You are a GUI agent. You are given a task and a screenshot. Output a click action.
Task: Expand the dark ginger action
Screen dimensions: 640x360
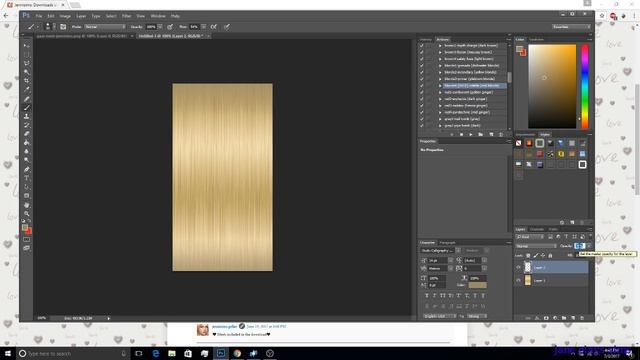click(440, 99)
